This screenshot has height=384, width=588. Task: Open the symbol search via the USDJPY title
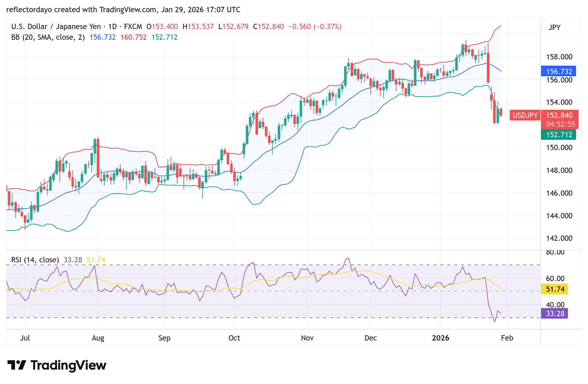click(x=55, y=27)
